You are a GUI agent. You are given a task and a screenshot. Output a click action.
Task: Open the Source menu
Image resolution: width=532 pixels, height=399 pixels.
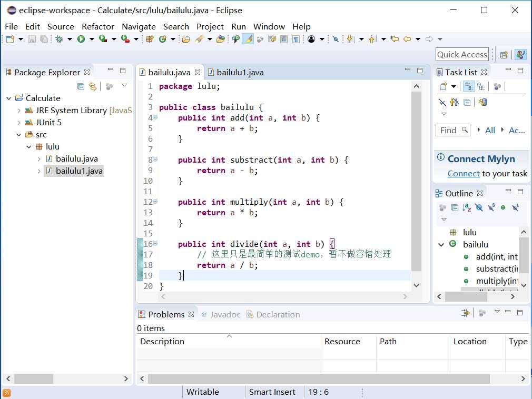click(x=61, y=26)
